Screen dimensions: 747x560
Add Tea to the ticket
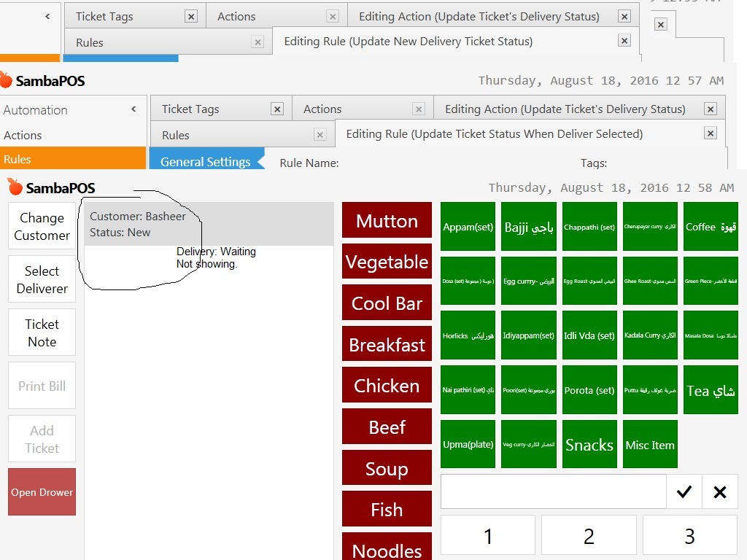711,390
